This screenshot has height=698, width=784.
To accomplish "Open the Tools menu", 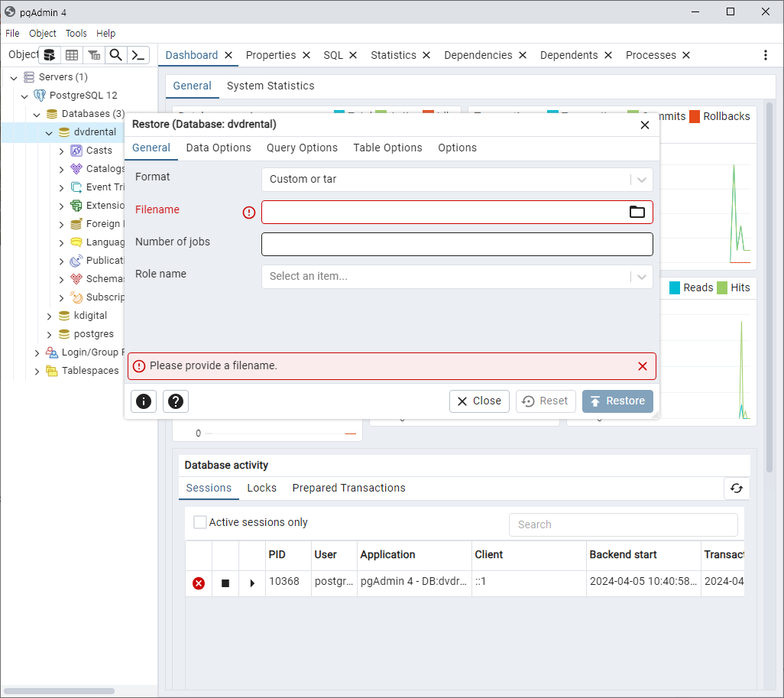I will [x=76, y=34].
